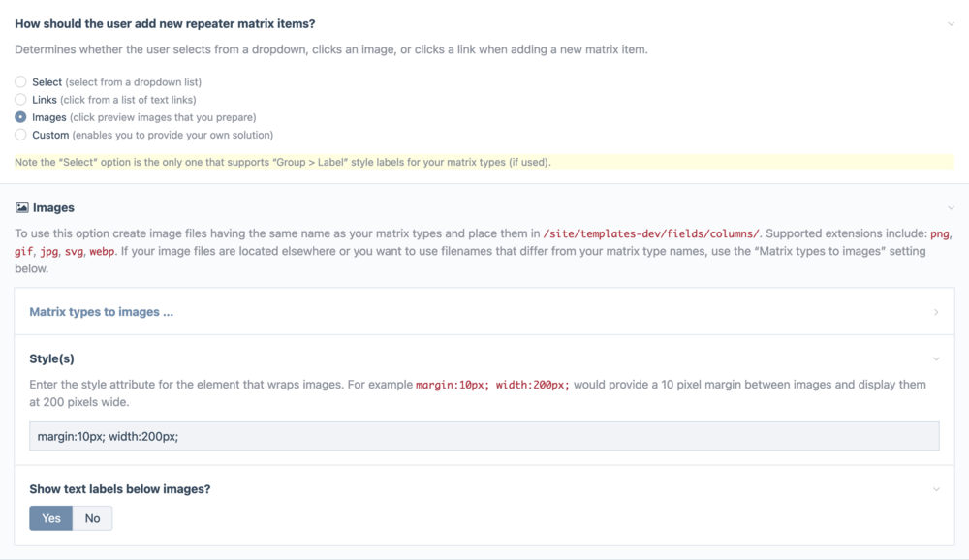Collapse the repeater matrix items section chevron
Image resolution: width=969 pixels, height=560 pixels.
(951, 23)
